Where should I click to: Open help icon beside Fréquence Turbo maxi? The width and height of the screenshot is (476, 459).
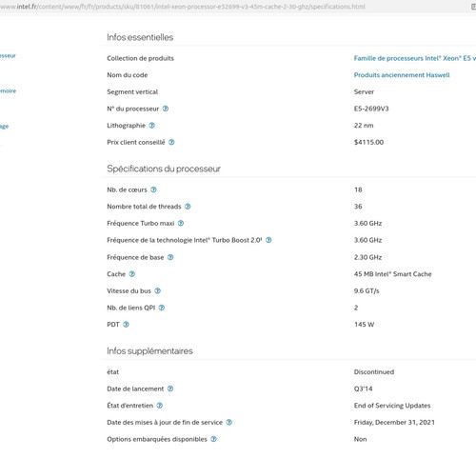pyautogui.click(x=181, y=224)
